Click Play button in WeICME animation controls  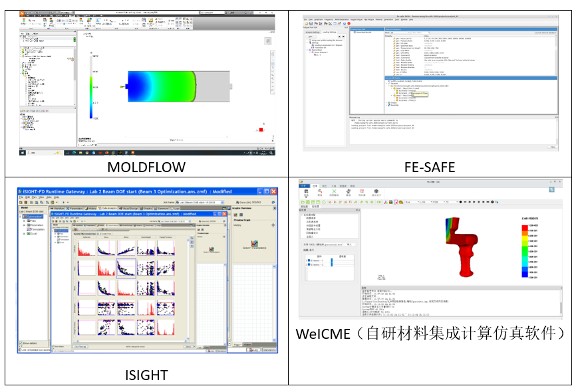pyautogui.click(x=474, y=202)
